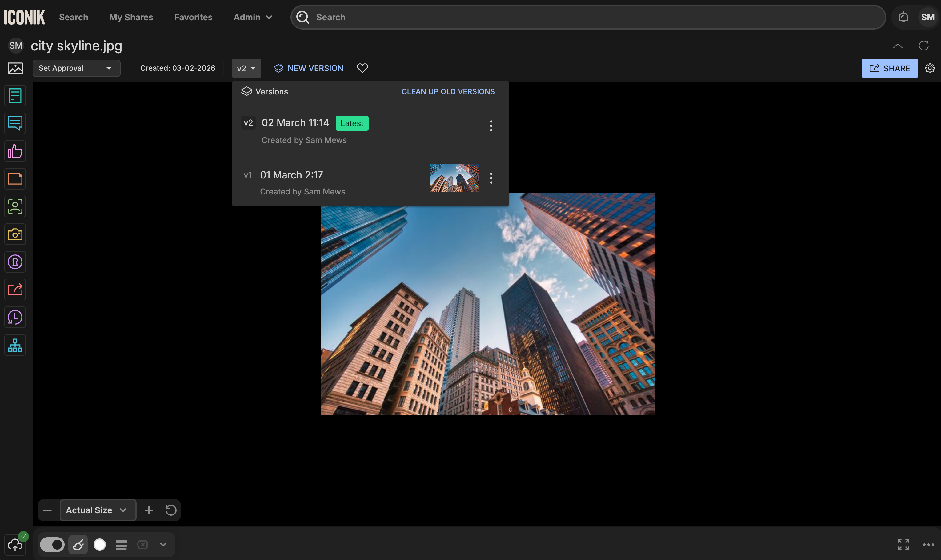Click the thumbs-up approvals sidebar icon

(x=15, y=151)
